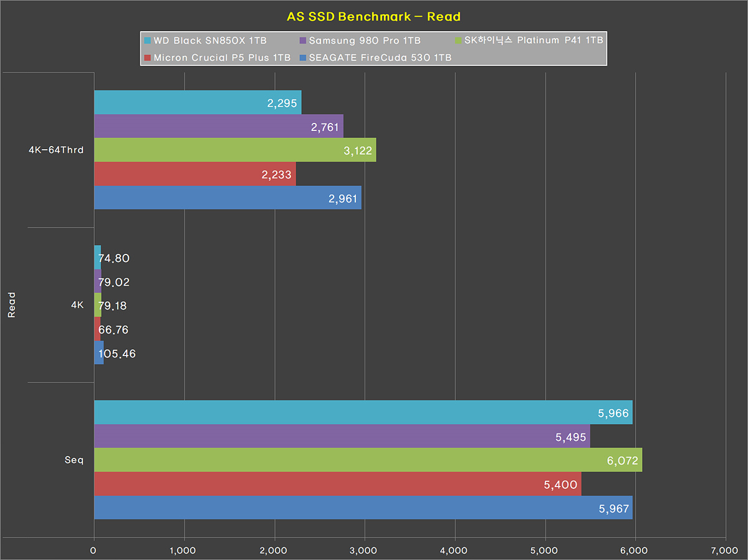Click the x-axis tick label 5,000
748x560 pixels.
click(x=544, y=550)
